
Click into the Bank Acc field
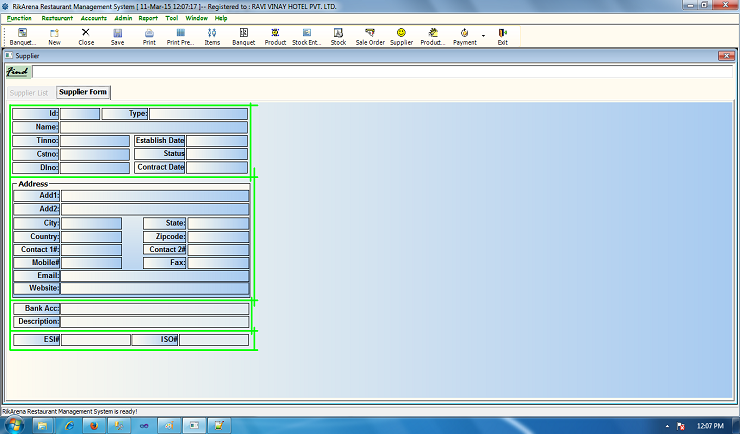coord(154,308)
